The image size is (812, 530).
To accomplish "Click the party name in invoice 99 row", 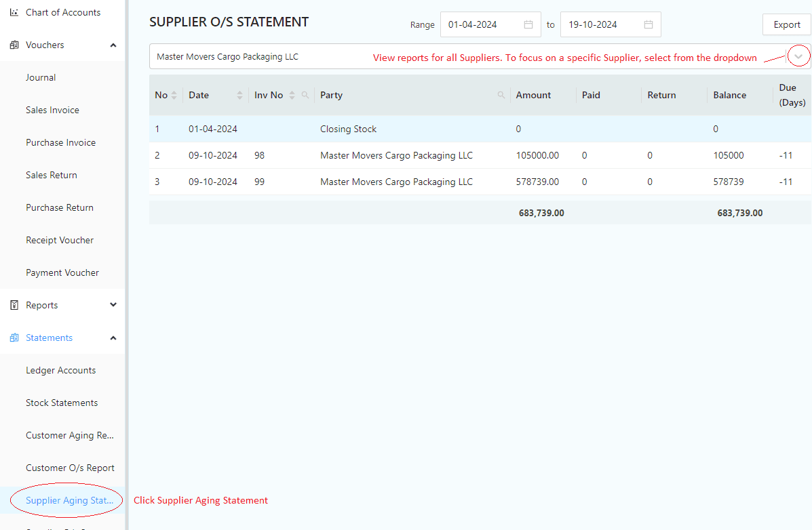I will click(x=396, y=182).
